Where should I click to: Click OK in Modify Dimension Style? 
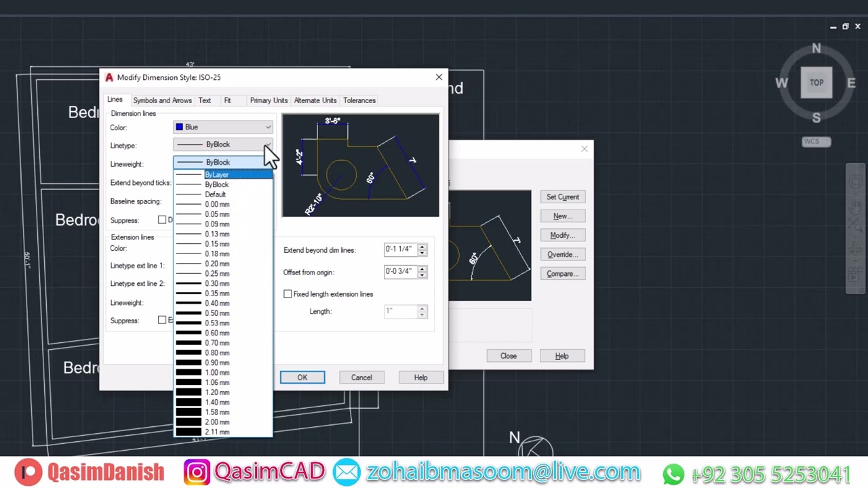[302, 378]
